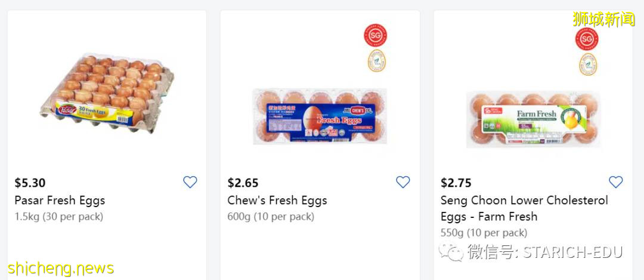Screen dimensions: 644x280
Task: Open the Pasar Fresh Eggs title link
Action: (60, 201)
